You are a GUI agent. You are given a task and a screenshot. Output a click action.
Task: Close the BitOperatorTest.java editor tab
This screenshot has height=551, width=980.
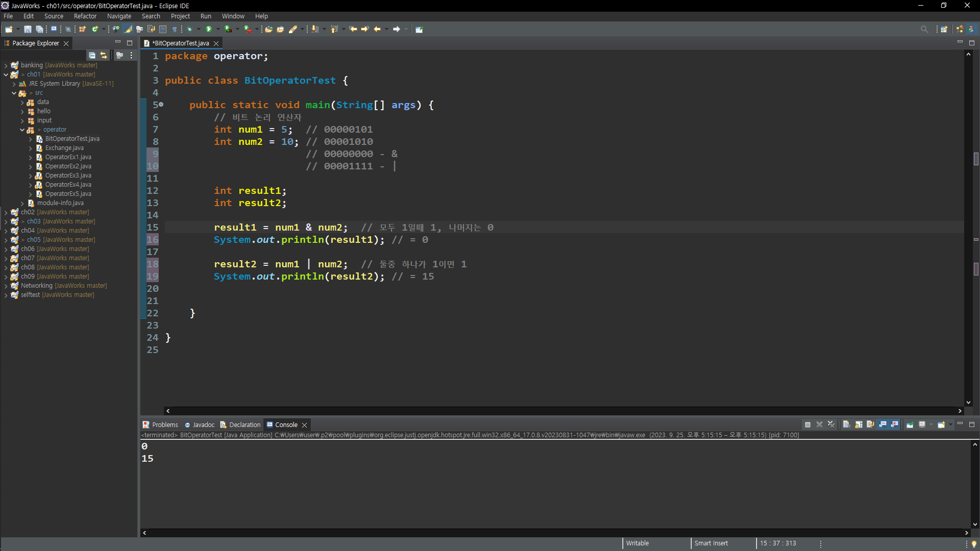pos(216,43)
